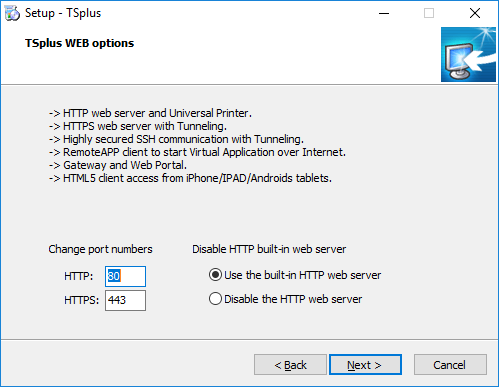The height and width of the screenshot is (387, 499).
Task: Click the Change port numbers label
Action: (x=100, y=249)
